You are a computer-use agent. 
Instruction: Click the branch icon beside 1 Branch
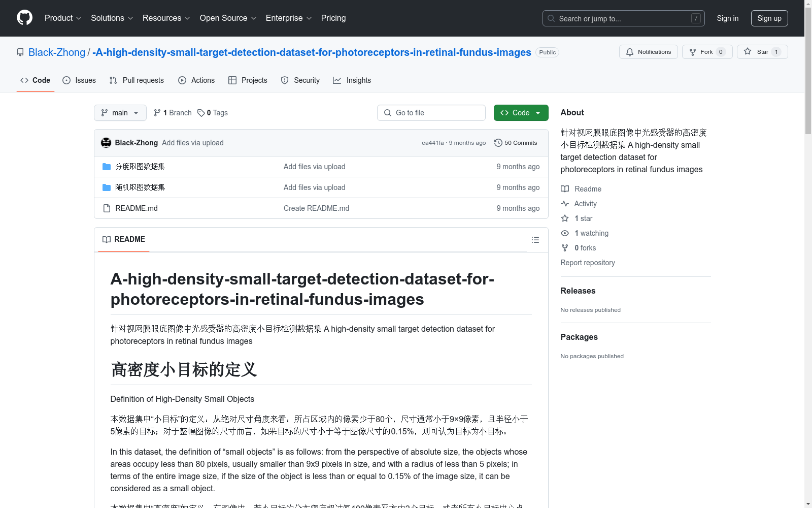coord(157,113)
